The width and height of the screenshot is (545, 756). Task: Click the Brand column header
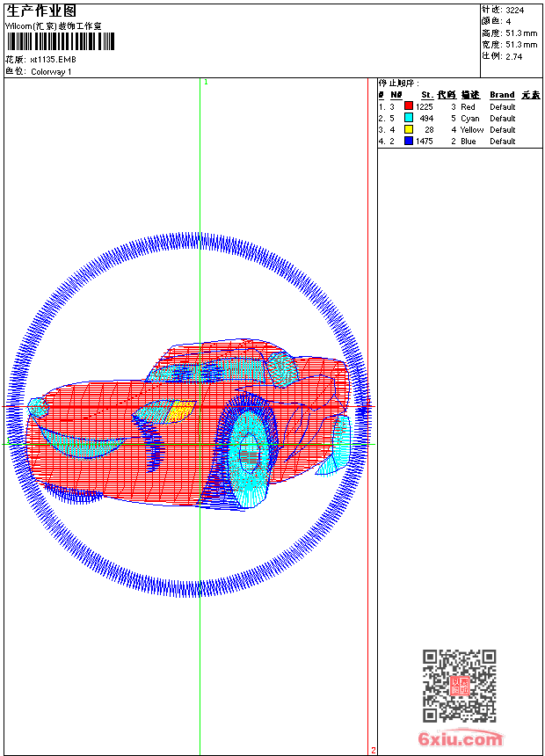[x=502, y=95]
